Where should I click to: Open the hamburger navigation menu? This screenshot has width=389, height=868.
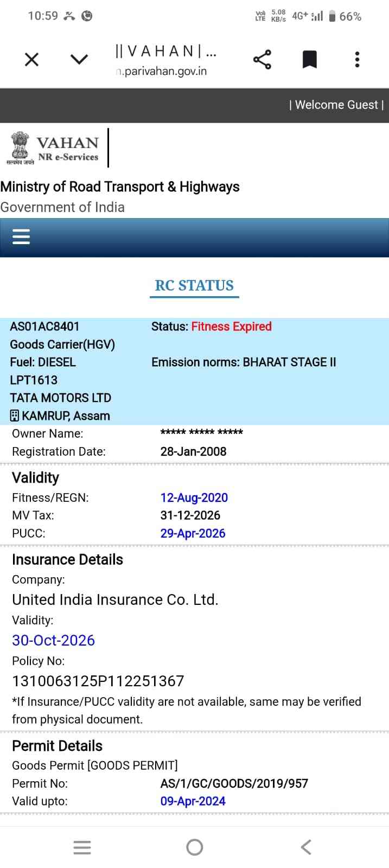click(21, 237)
